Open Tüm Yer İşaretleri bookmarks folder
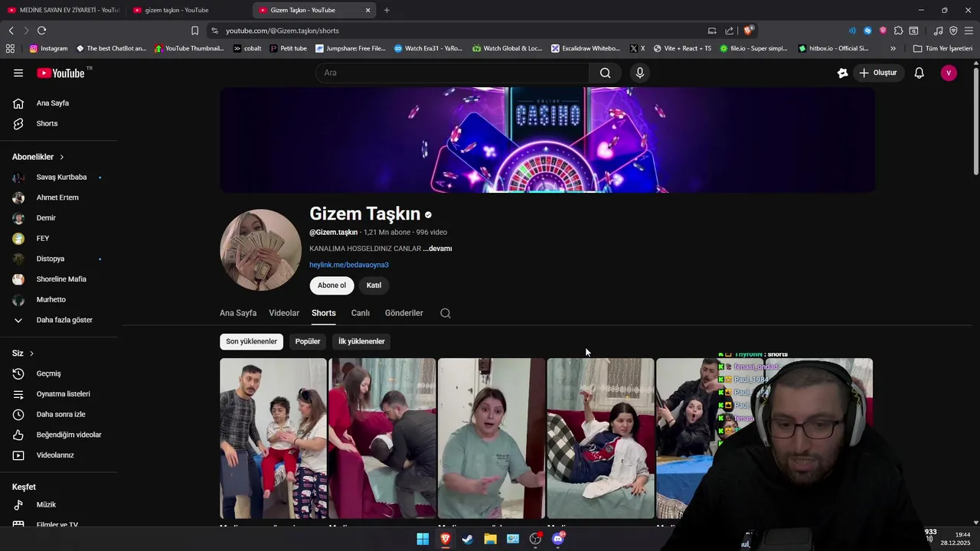The width and height of the screenshot is (980, 551). pos(943,48)
